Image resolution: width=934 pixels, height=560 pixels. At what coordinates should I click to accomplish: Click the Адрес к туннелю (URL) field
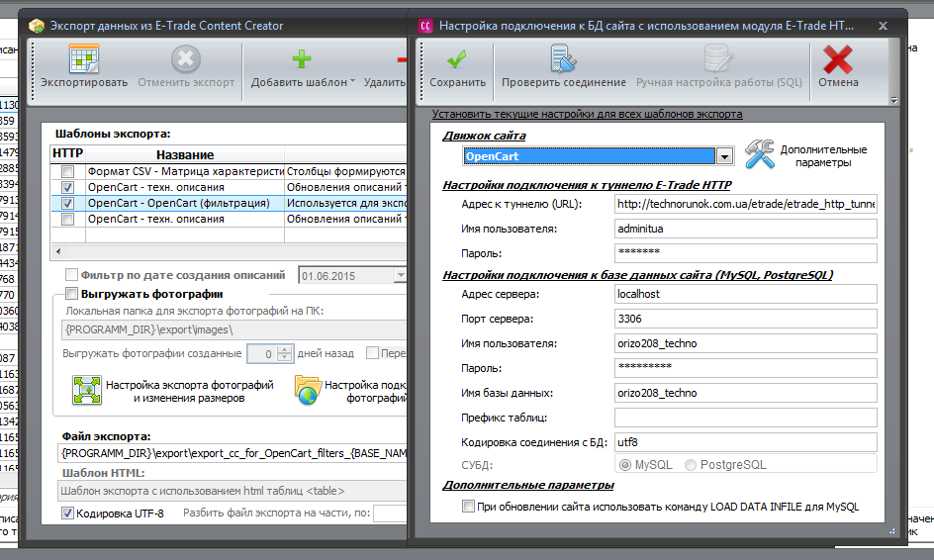point(745,204)
